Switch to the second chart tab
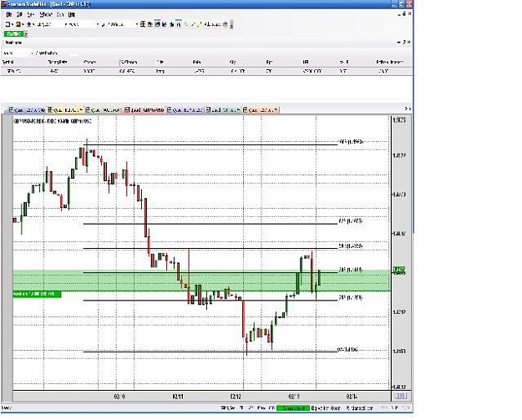This screenshot has height=420, width=522. pyautogui.click(x=64, y=110)
